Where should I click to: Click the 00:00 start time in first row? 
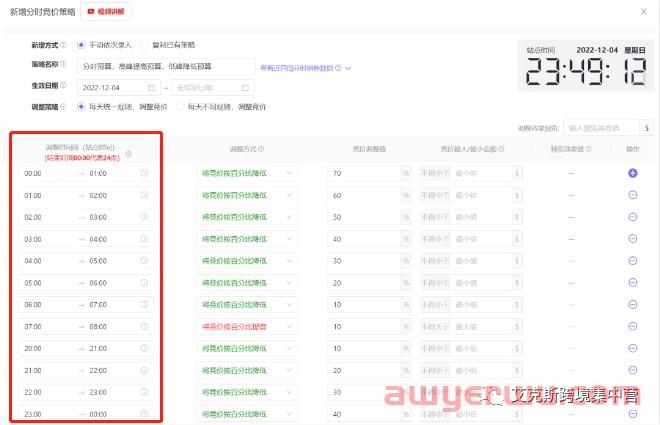tap(33, 173)
